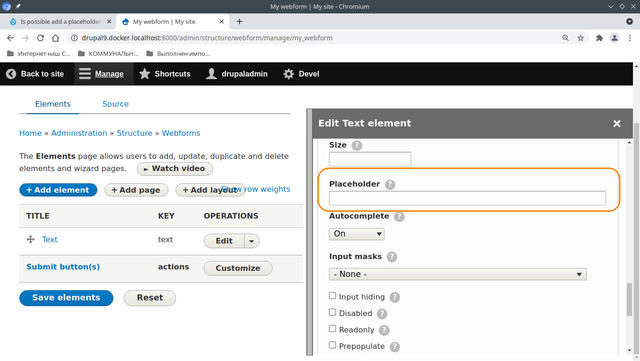
Task: Click the Add page button
Action: 136,190
